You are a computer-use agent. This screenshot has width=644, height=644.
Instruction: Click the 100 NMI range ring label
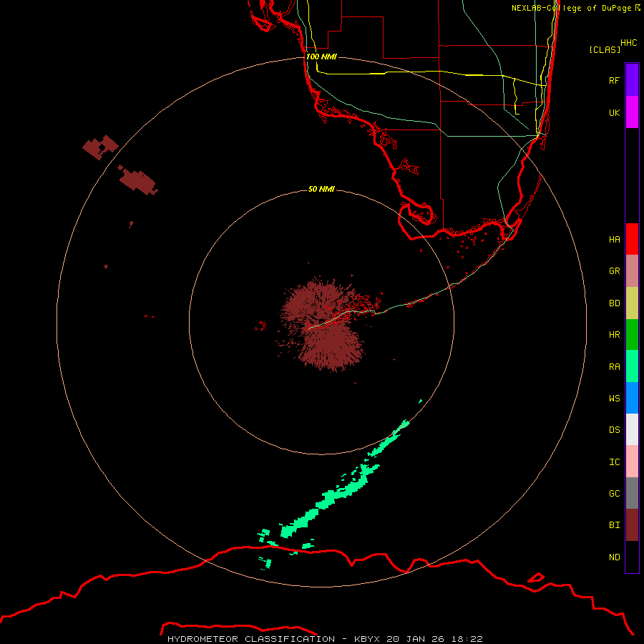(321, 57)
